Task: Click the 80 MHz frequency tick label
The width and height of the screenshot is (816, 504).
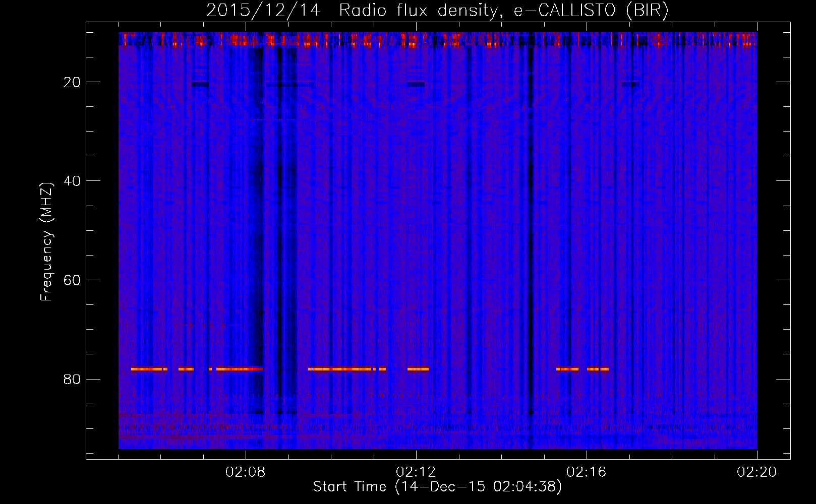Action: click(72, 379)
